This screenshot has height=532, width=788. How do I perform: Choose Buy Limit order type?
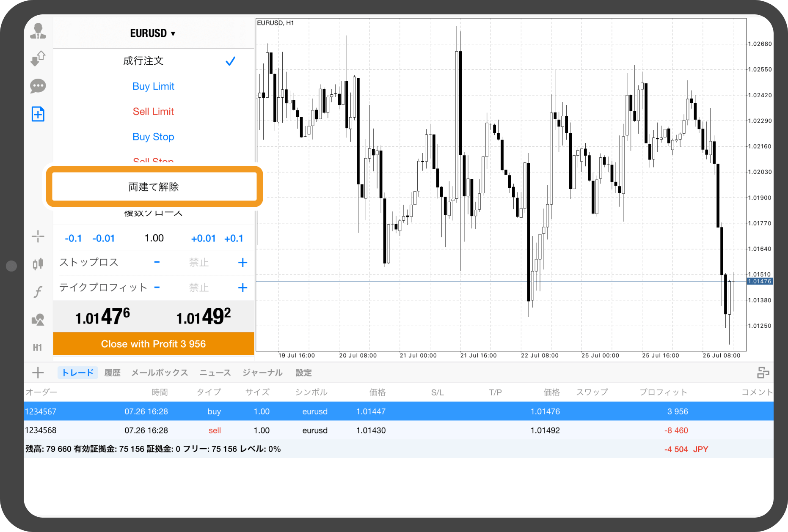[x=153, y=86]
